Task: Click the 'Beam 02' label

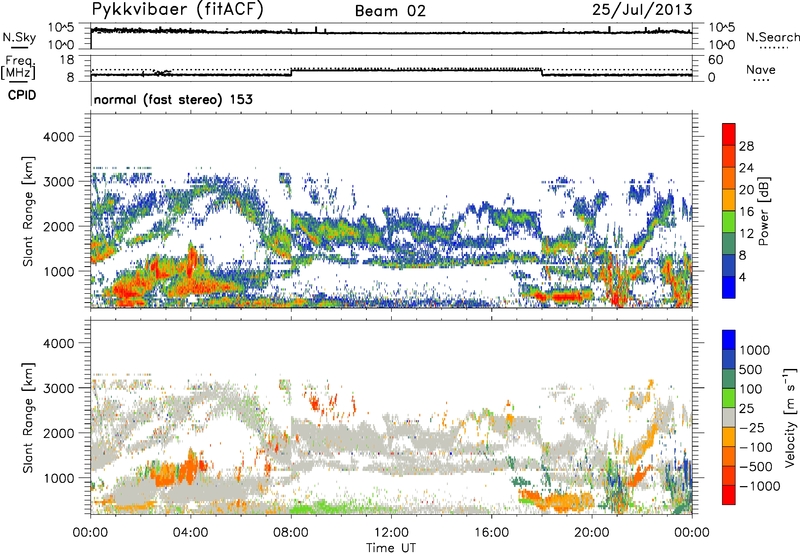Action: coord(390,11)
